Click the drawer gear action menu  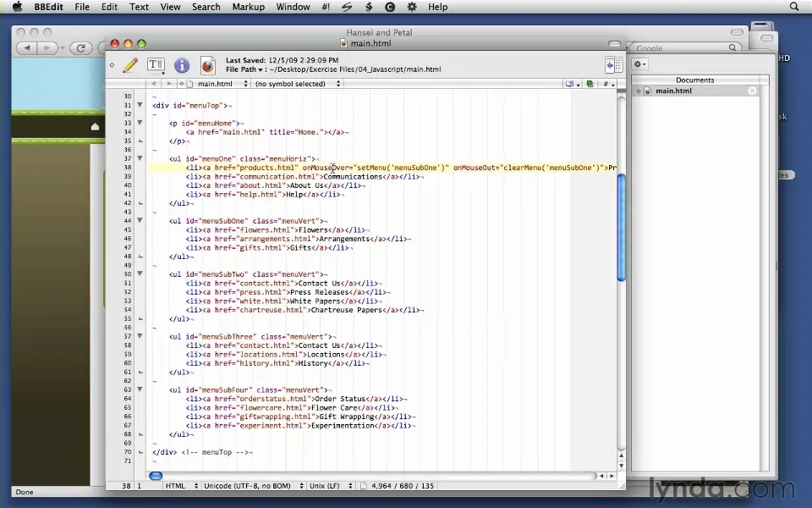click(639, 63)
